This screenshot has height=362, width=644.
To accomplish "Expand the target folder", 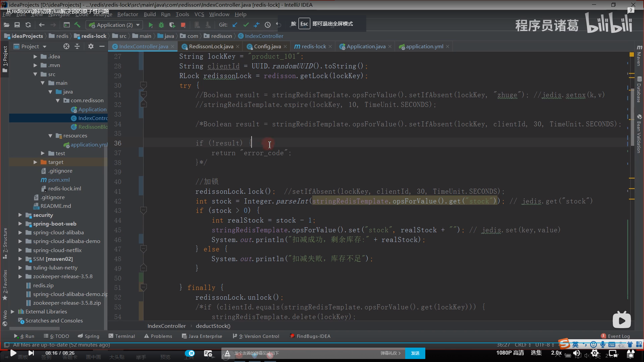I will coord(35,162).
